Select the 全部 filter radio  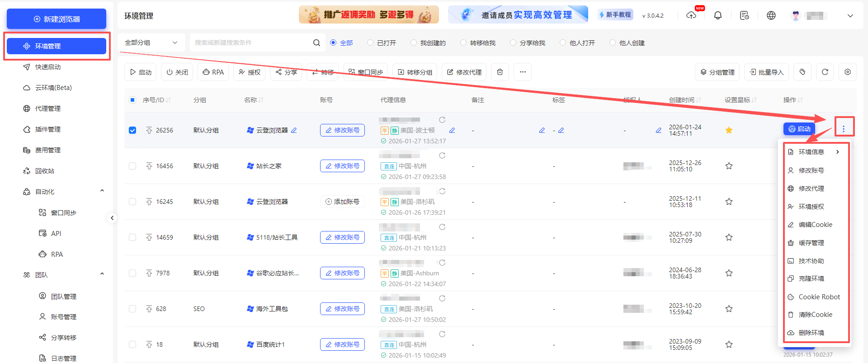[x=333, y=42]
